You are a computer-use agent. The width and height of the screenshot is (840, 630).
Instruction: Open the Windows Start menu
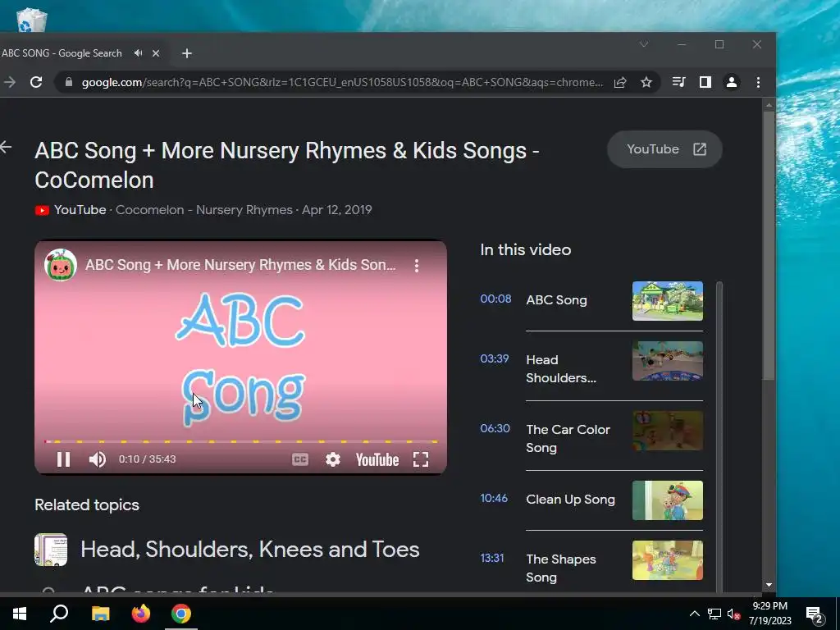click(20, 614)
